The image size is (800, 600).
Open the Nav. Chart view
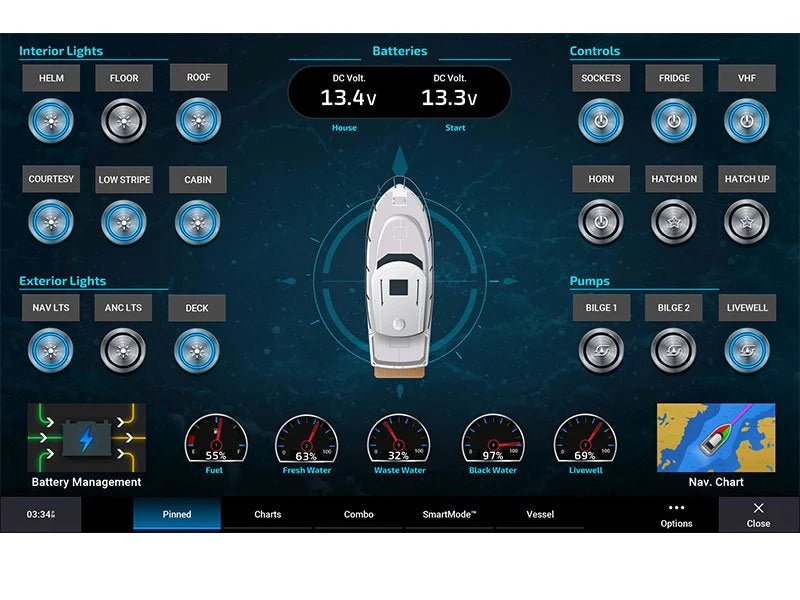coord(716,435)
